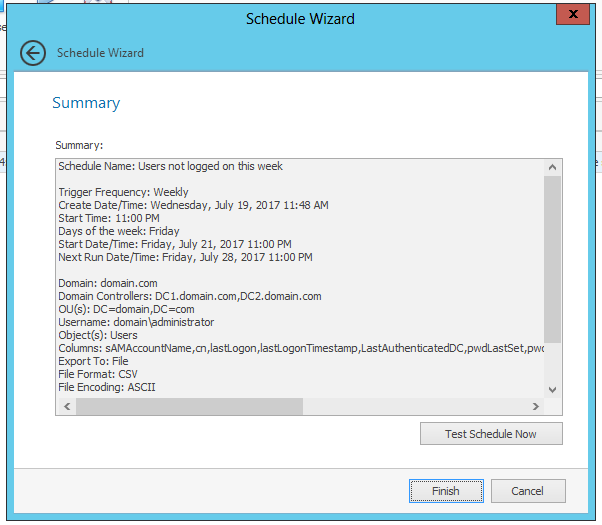
Task: Click the File Encoding: ASCII line
Action: (x=107, y=387)
